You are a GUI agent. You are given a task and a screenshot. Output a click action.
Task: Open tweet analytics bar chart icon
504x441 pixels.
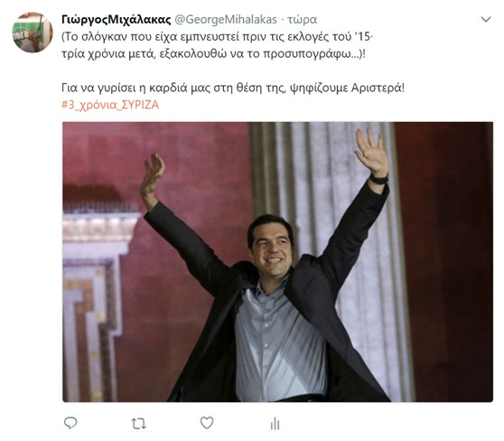pos(275,423)
